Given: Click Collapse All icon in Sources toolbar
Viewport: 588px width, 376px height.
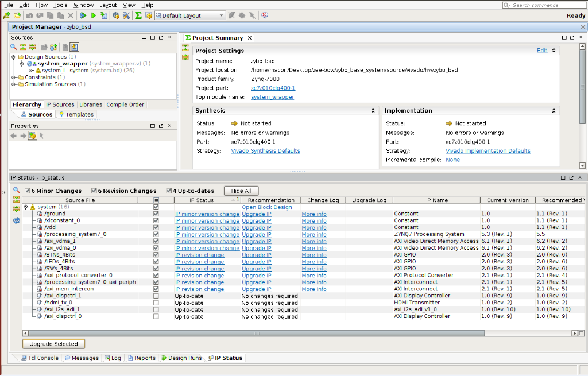Looking at the screenshot, I should coord(23,47).
